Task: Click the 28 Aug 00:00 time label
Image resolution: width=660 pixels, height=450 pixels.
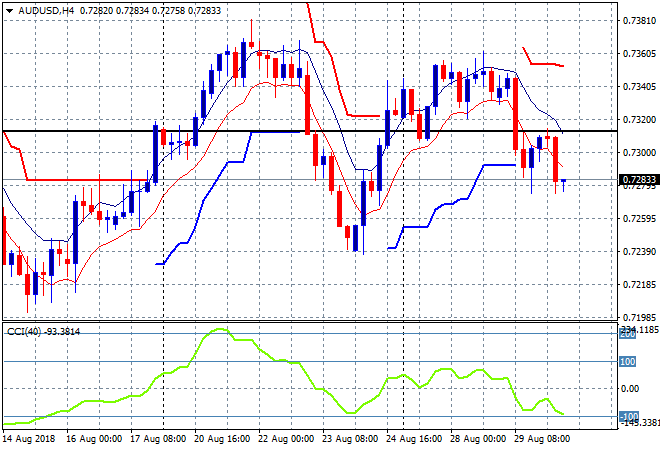Action: tap(478, 439)
